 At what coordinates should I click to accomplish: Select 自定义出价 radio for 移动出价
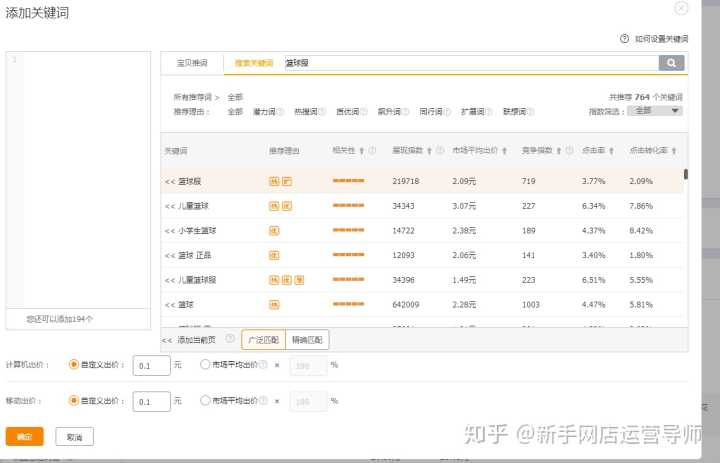[73, 400]
